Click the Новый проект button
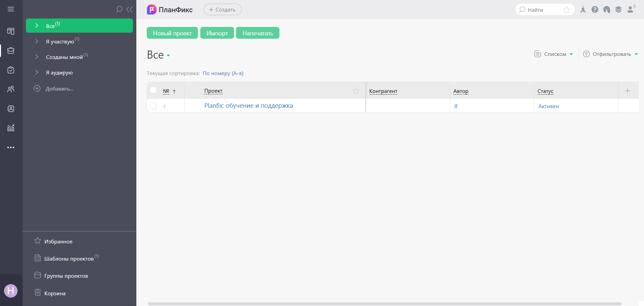 pos(172,33)
